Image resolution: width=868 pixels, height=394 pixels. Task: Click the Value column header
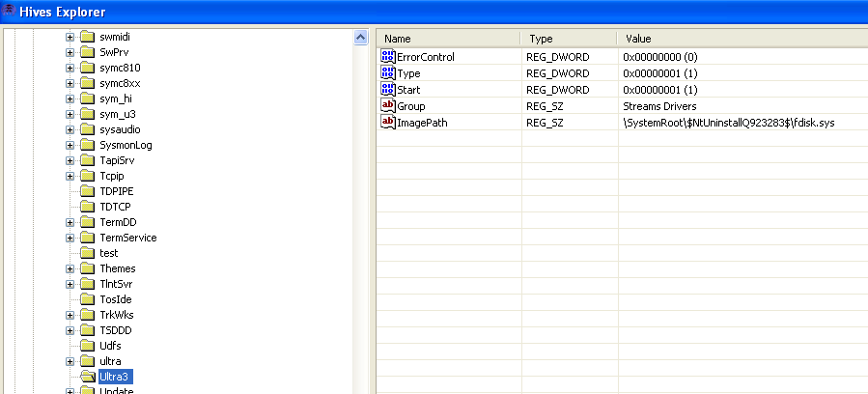click(739, 39)
